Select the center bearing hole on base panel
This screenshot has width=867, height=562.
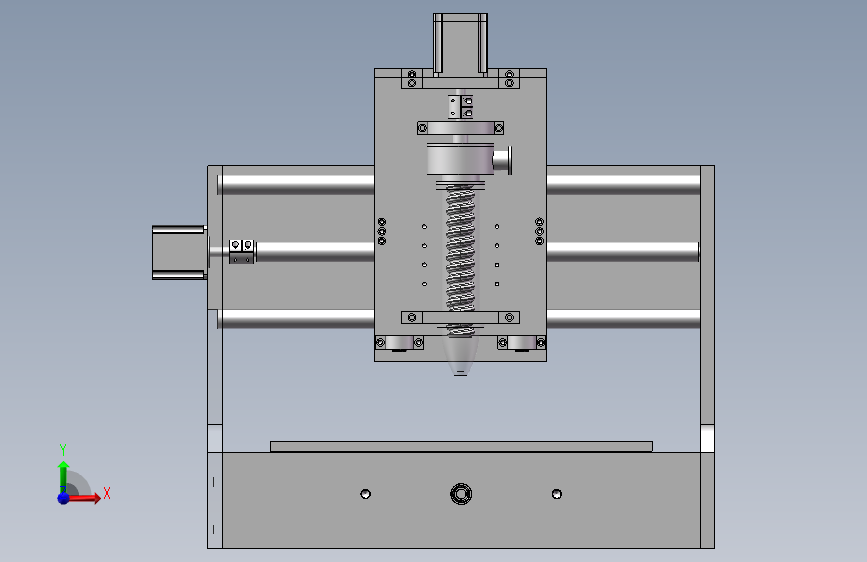(461, 493)
